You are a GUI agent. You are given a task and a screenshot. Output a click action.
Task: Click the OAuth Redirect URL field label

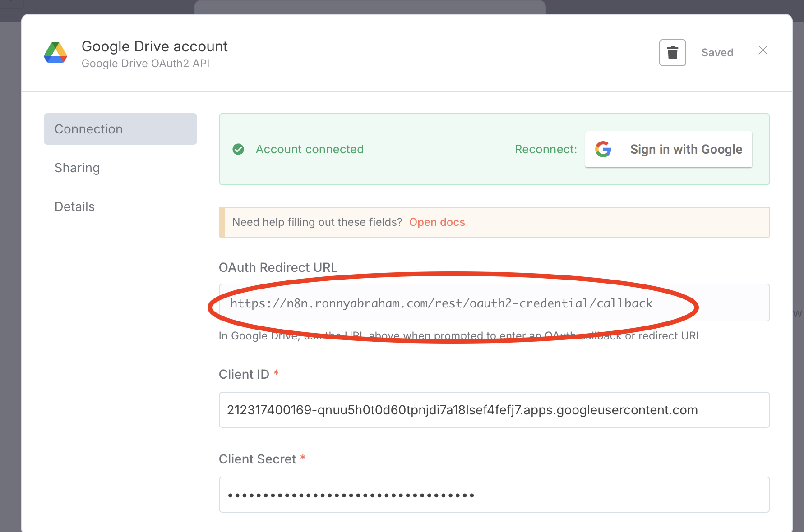tap(277, 267)
